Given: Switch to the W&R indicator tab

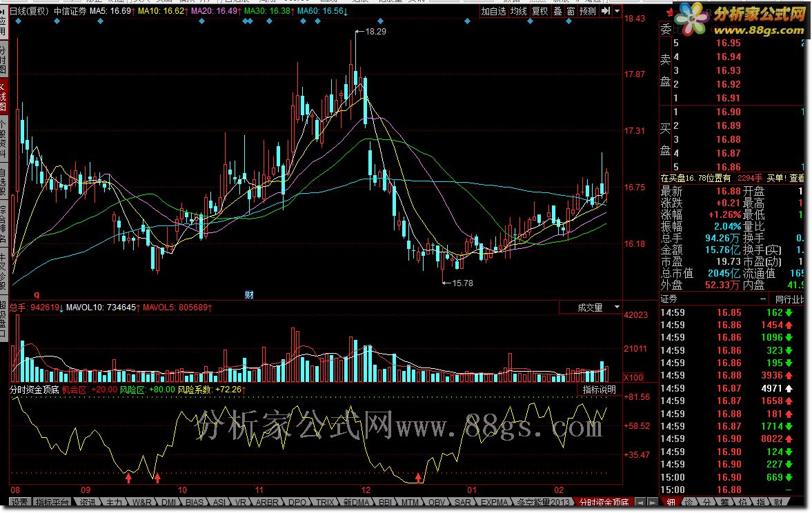Looking at the screenshot, I should point(142,503).
